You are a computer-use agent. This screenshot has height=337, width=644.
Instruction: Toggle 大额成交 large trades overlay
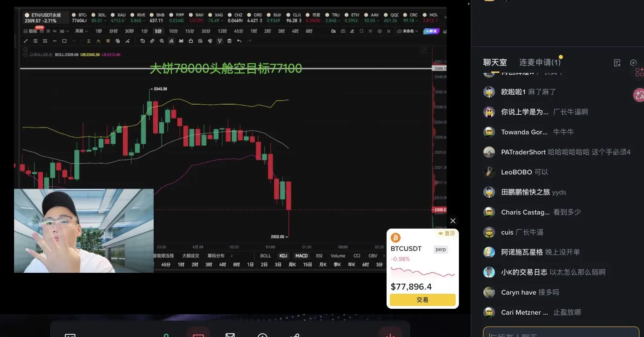tap(191, 256)
